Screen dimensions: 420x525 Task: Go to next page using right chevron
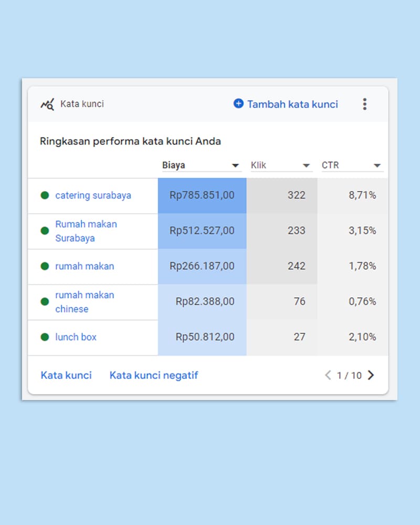[x=371, y=375]
